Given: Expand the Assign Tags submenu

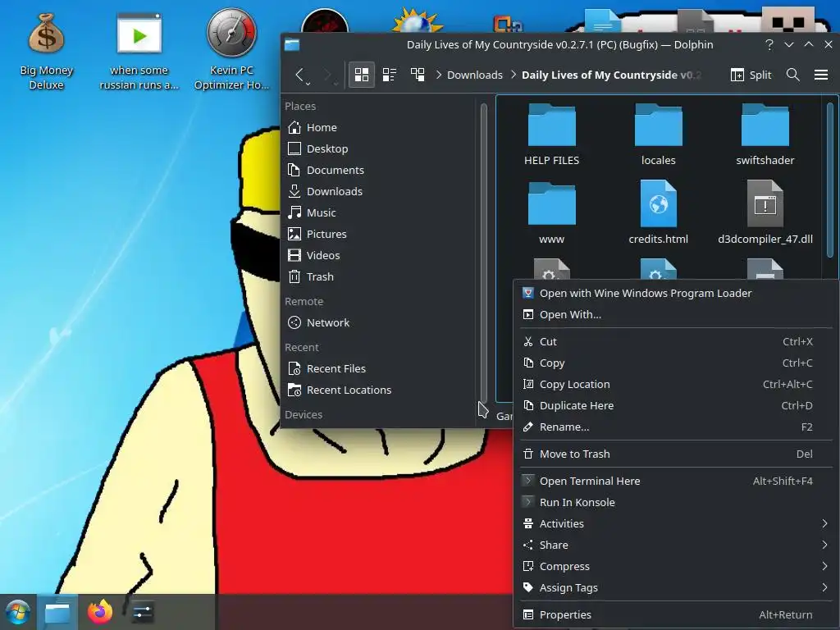Looking at the screenshot, I should 676,587.
